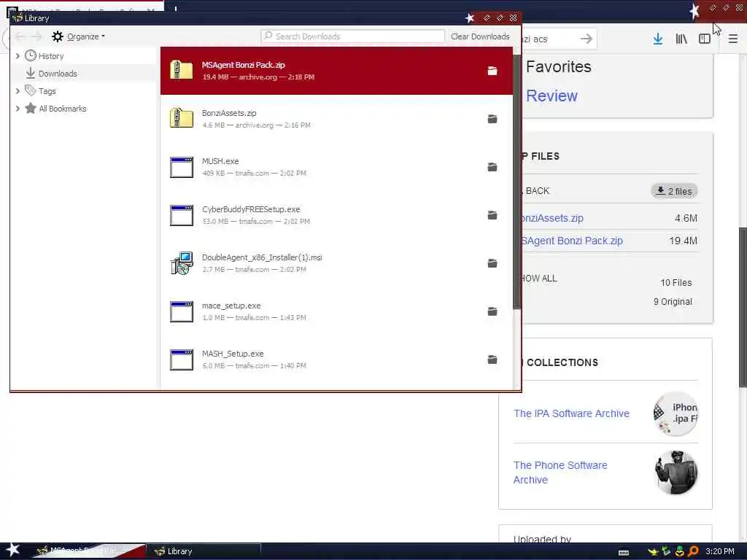Viewport: 747px width, 560px height.
Task: Click the mace_setup.exe program icon
Action: coord(182,311)
